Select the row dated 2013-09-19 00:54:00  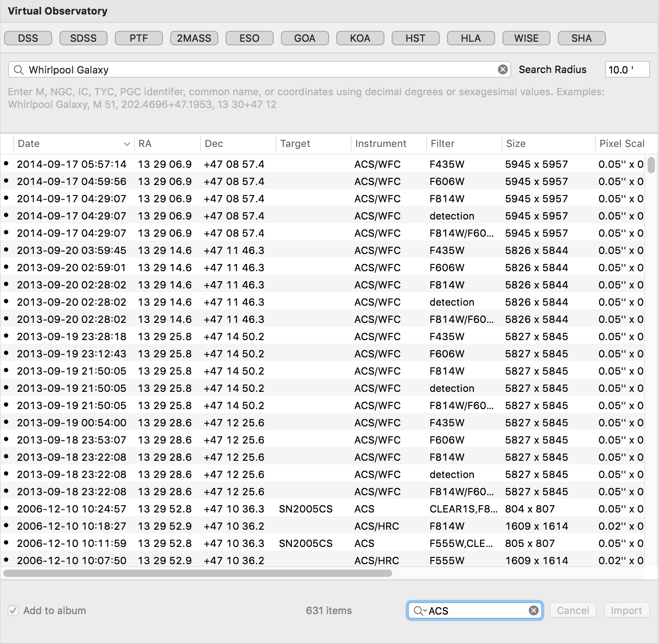click(x=322, y=422)
